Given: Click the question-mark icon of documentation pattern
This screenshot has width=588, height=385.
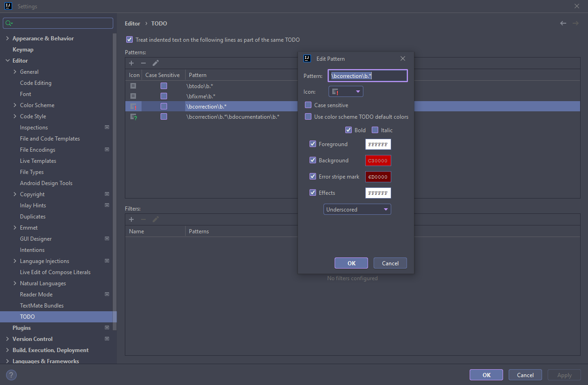Looking at the screenshot, I should point(134,117).
